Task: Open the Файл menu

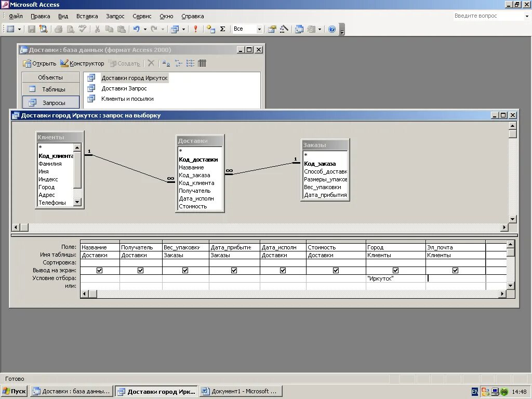Action: pos(16,16)
